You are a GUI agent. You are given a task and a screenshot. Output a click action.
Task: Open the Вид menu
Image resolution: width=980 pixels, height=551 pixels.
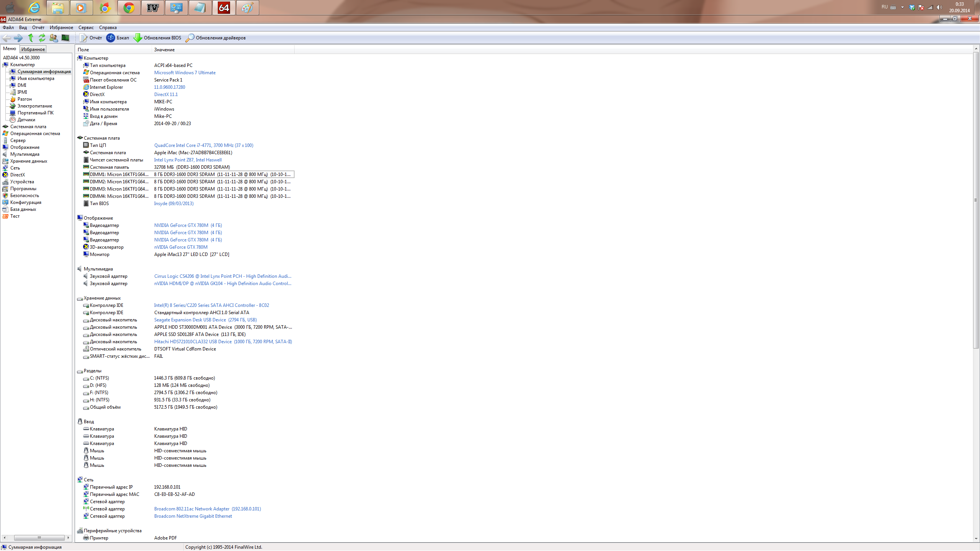[x=23, y=28]
